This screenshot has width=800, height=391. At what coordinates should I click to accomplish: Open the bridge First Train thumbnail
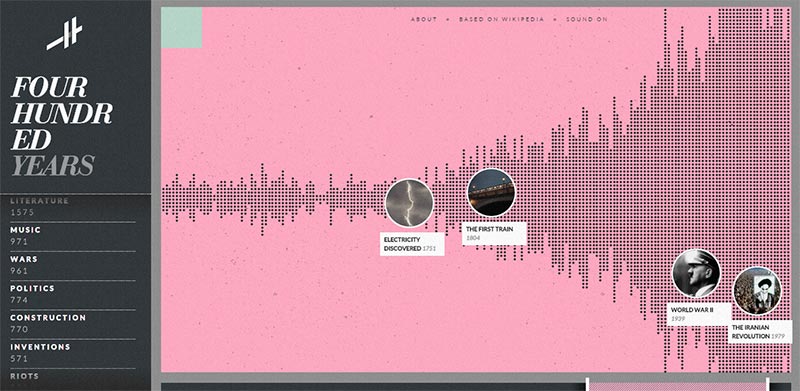coord(491,192)
